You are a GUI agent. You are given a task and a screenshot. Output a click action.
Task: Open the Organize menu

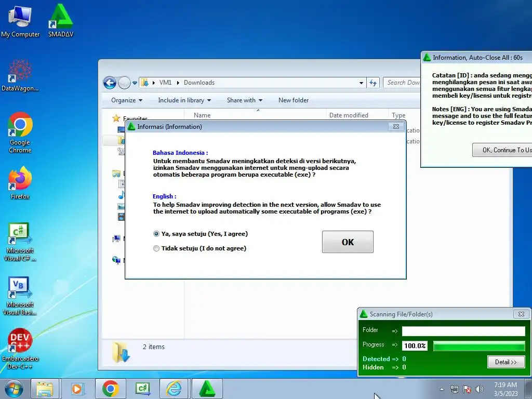click(x=127, y=100)
